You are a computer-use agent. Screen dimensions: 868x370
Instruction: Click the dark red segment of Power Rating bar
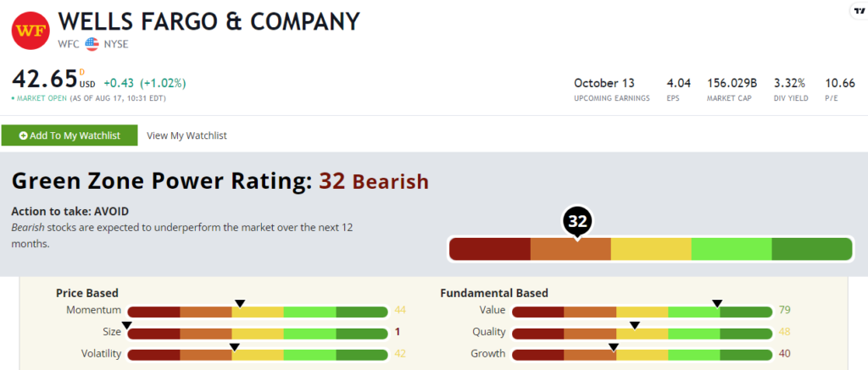pyautogui.click(x=489, y=249)
